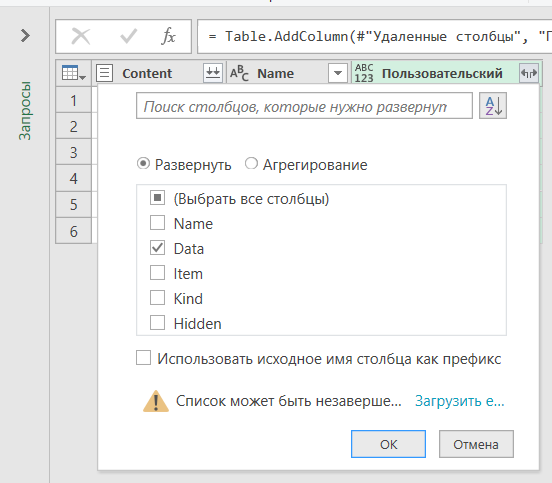Image resolution: width=552 pixels, height=483 pixels.
Task: Cancel formula edit with X icon
Action: point(81,36)
